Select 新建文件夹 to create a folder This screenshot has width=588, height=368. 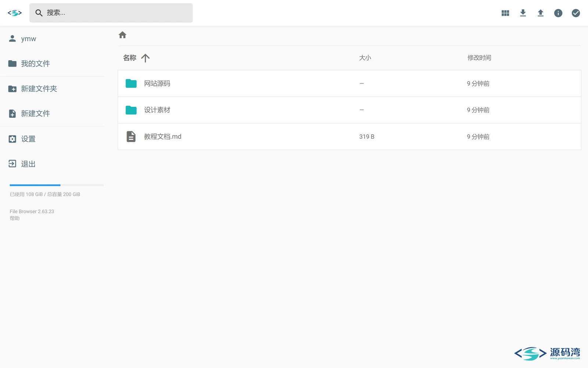point(53,89)
